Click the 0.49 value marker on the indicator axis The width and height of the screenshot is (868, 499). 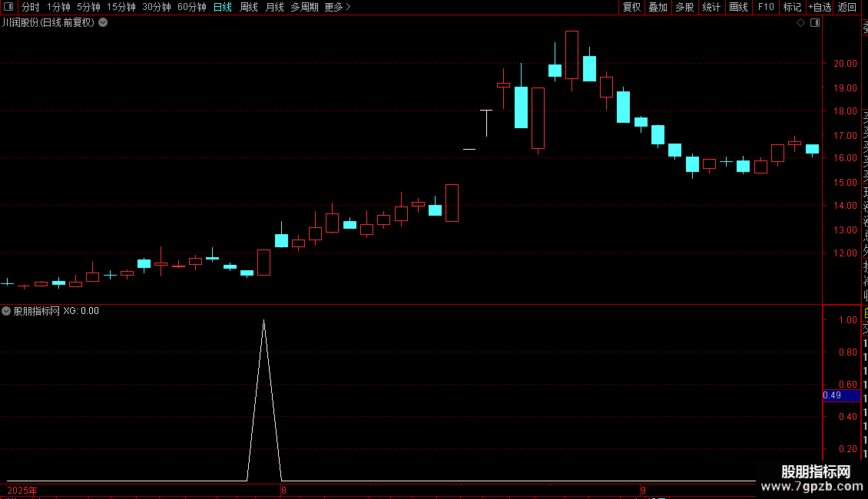pyautogui.click(x=841, y=395)
